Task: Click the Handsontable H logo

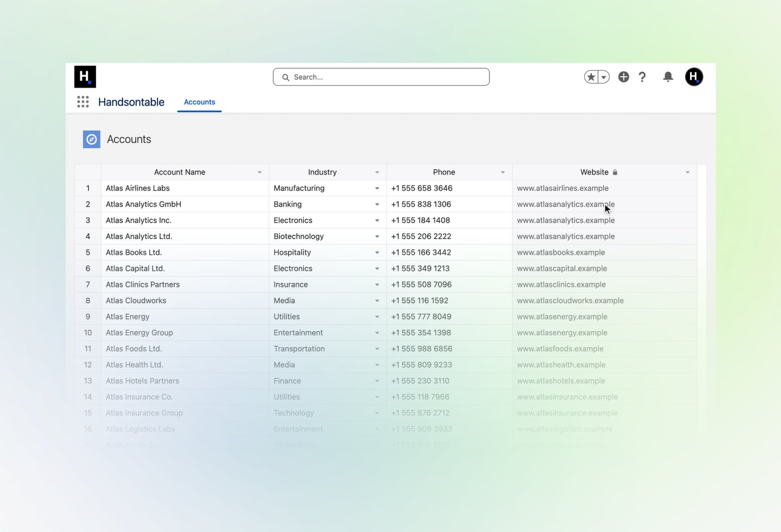Action: [85, 77]
